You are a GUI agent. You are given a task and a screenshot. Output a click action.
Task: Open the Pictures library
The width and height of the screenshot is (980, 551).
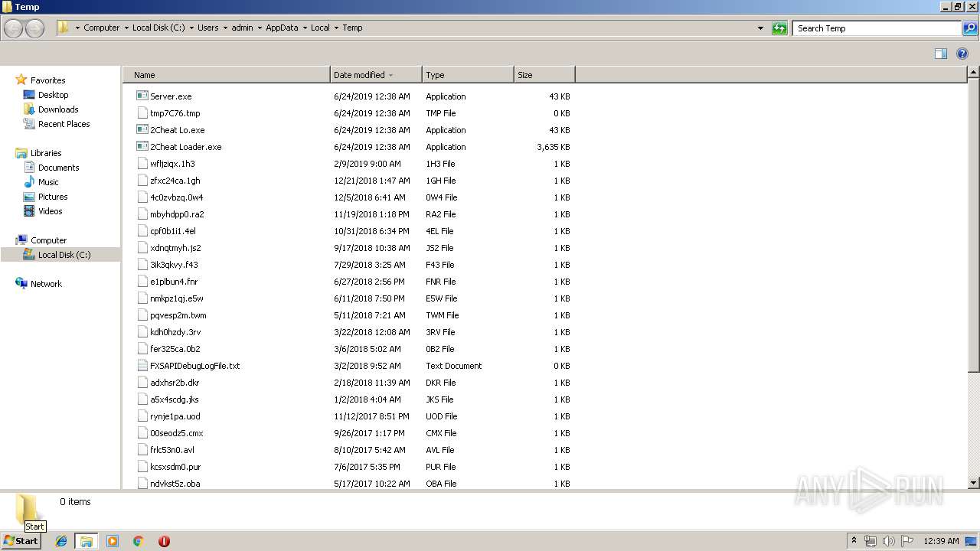coord(53,197)
